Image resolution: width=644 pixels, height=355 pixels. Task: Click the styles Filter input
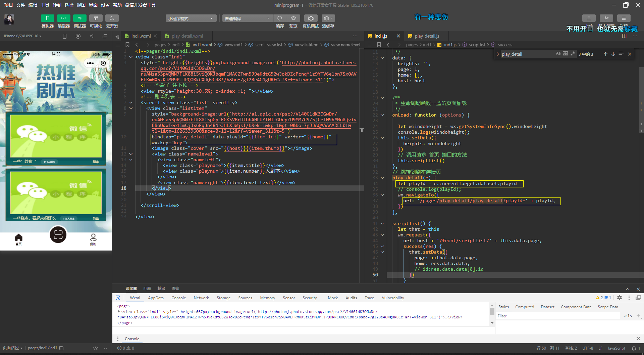(558, 316)
